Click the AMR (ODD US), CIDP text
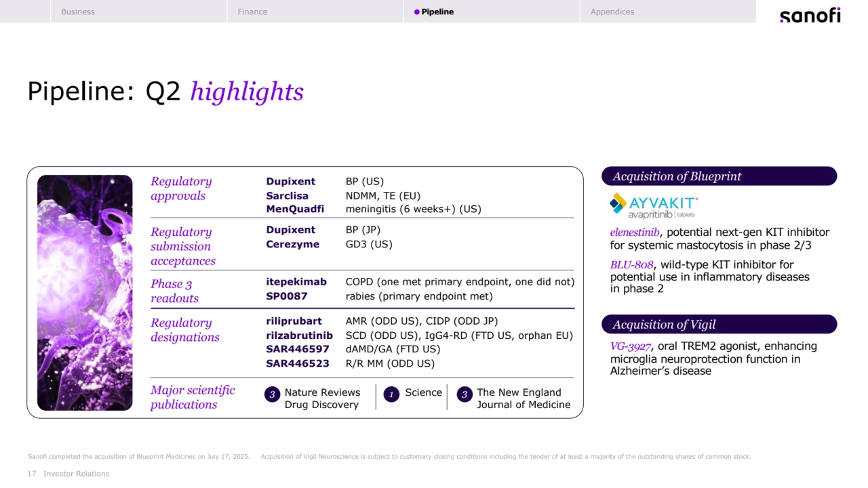868x488 pixels. point(422,321)
